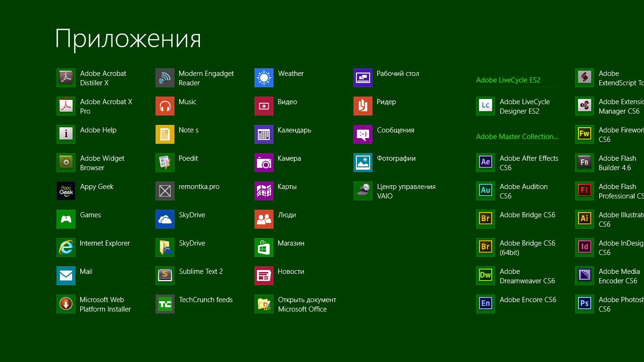Launch Adobe After Effects CS6 icon
This screenshot has width=644, height=362.
[486, 163]
